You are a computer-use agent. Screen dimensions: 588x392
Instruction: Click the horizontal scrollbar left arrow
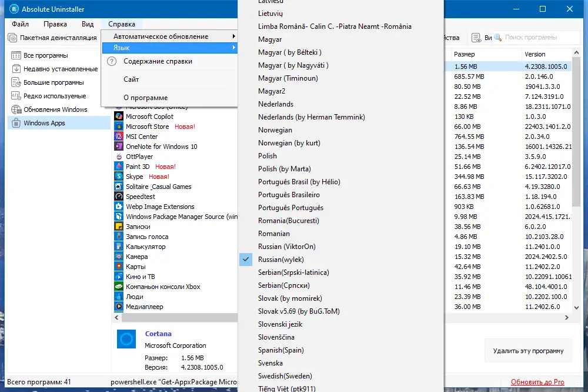pyautogui.click(x=116, y=318)
